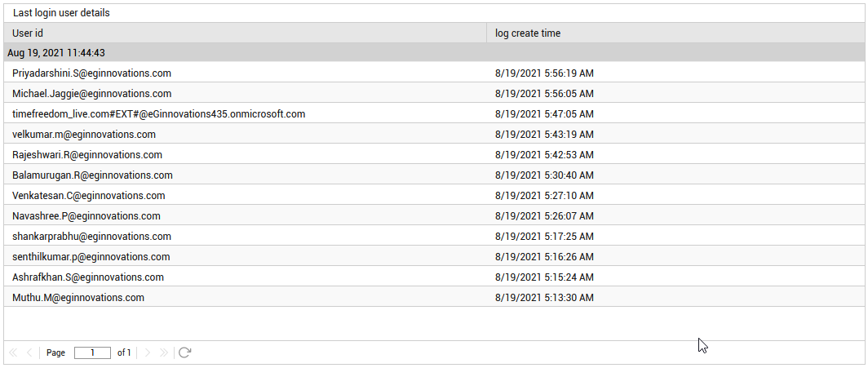868x368 pixels.
Task: Select the Priyadarshini.S@eginnovations.com row
Action: (434, 73)
